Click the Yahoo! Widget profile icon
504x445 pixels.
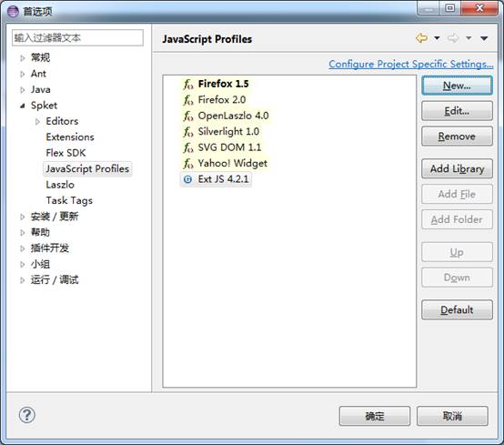[188, 163]
